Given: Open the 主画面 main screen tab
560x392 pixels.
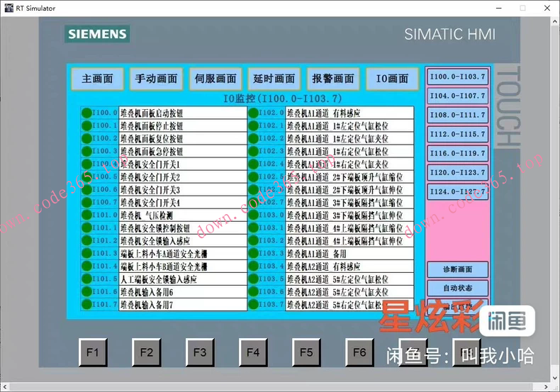Looking at the screenshot, I should tap(98, 79).
